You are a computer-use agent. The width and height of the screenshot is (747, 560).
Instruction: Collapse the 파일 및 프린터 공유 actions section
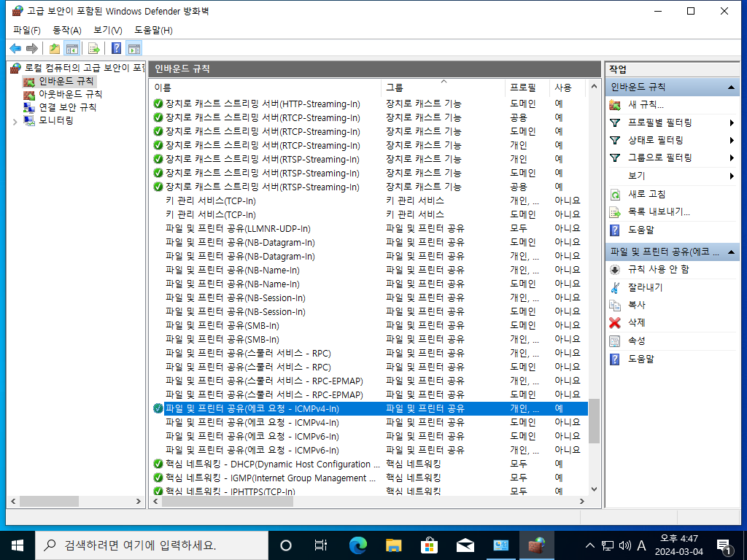tap(731, 252)
